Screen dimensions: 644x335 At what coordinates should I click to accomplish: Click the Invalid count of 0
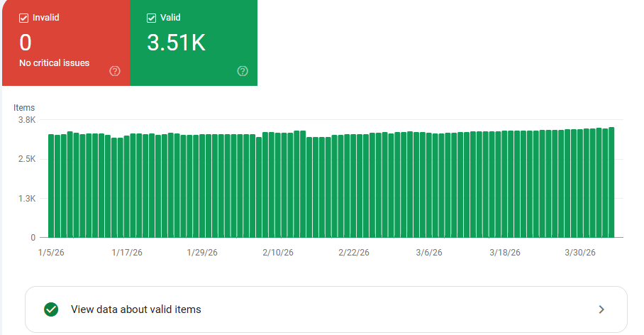coord(26,43)
